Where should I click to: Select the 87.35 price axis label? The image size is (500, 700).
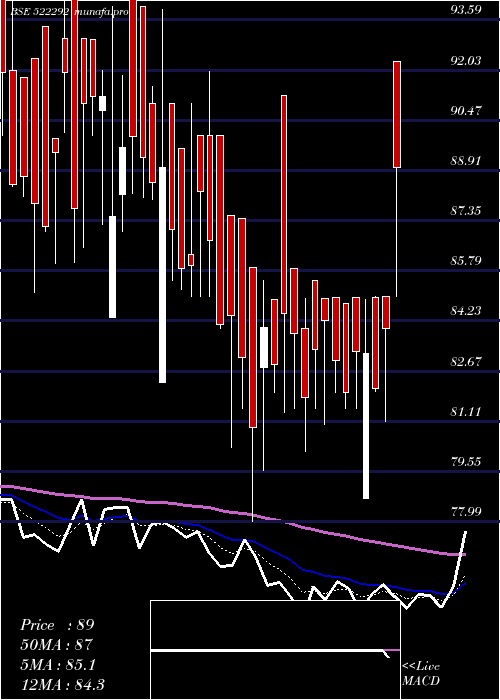coord(466,210)
